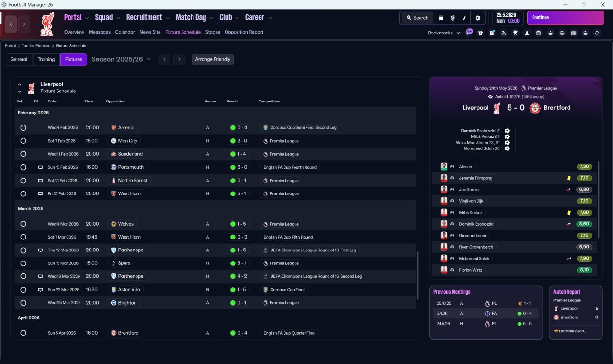Viewport: 613px width, 364px height.
Task: Click Joe Gomez's substitution arrow icon
Action: click(x=568, y=190)
